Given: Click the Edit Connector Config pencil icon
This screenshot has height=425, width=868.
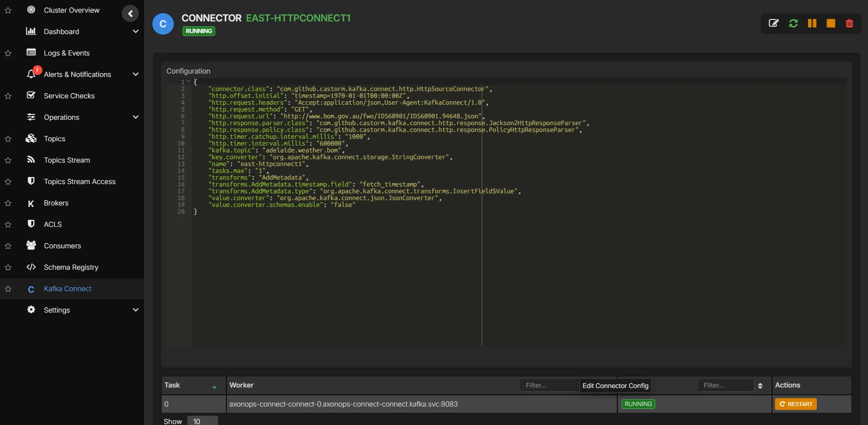Looking at the screenshot, I should click(x=773, y=23).
